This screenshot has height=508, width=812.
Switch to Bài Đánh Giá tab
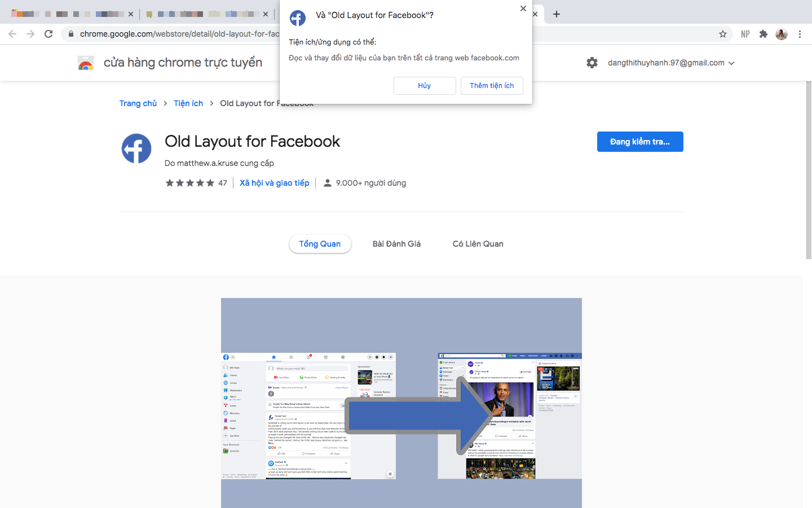point(396,244)
